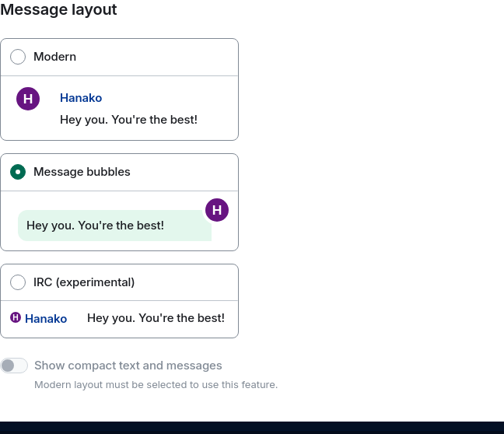Click the message text in IRC preview
504x434 pixels.
pos(156,318)
